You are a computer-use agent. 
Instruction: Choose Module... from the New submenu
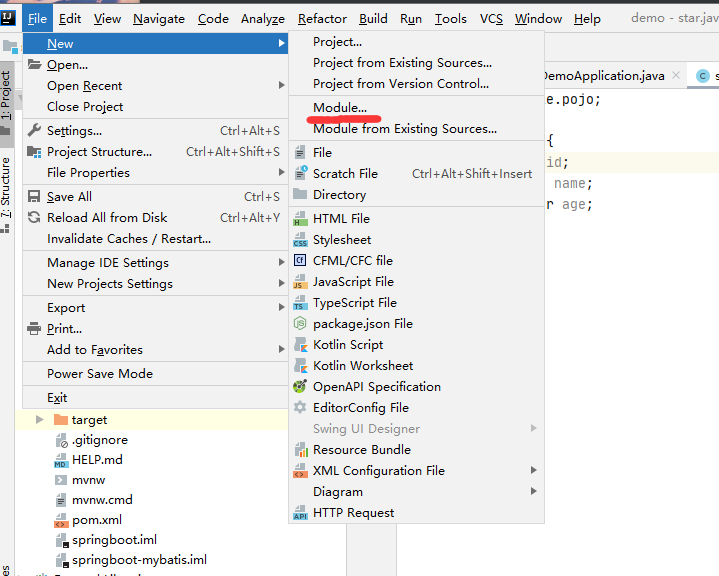[340, 108]
